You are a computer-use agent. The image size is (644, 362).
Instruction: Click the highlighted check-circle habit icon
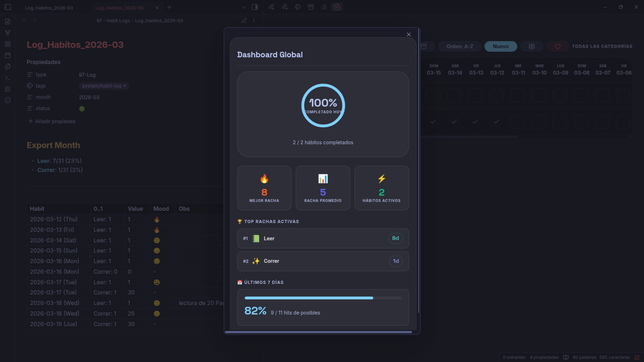[x=337, y=7]
